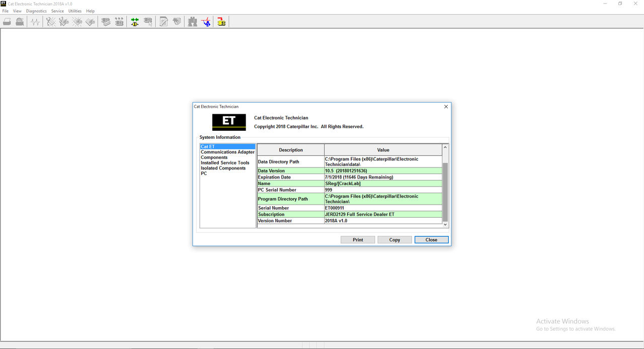The image size is (644, 349).
Task: Click the PC Serial Number cell
Action: (291, 190)
